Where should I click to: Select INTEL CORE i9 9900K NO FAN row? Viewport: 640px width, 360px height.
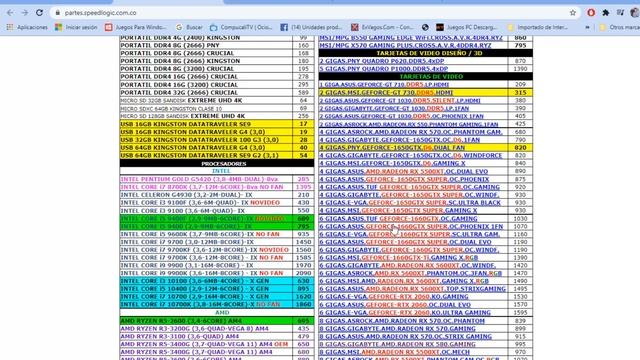217,273
